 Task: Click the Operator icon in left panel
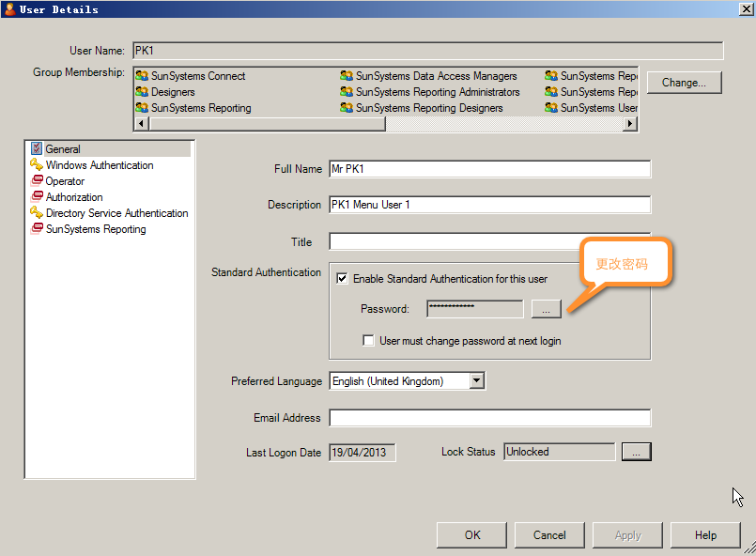coord(37,181)
